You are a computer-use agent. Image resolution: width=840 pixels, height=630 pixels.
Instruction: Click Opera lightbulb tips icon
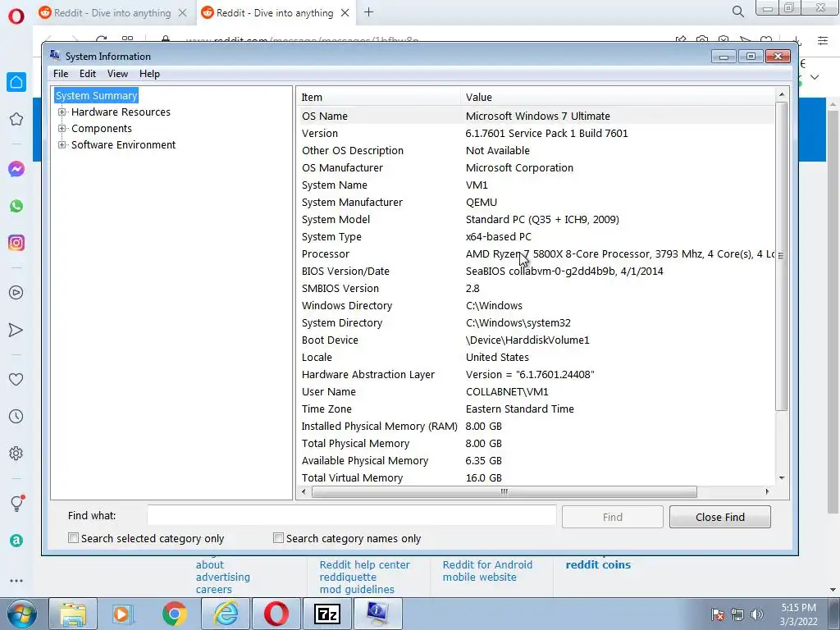pos(17,503)
